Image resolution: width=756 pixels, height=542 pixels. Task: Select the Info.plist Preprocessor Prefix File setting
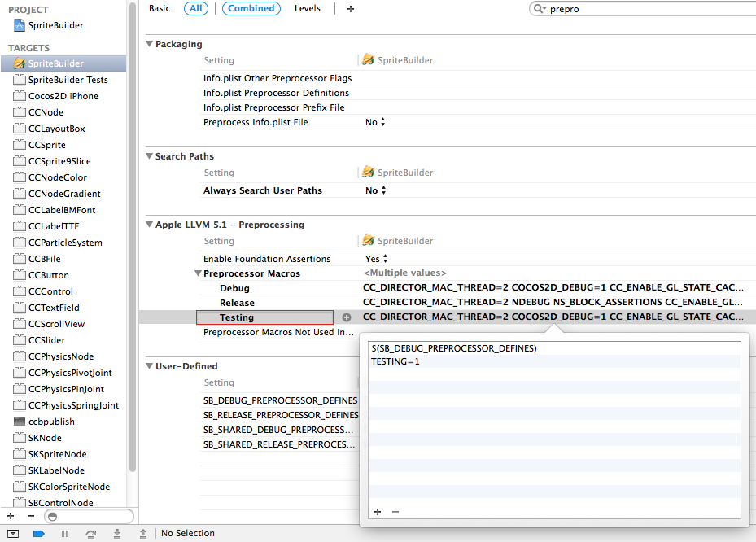[274, 107]
